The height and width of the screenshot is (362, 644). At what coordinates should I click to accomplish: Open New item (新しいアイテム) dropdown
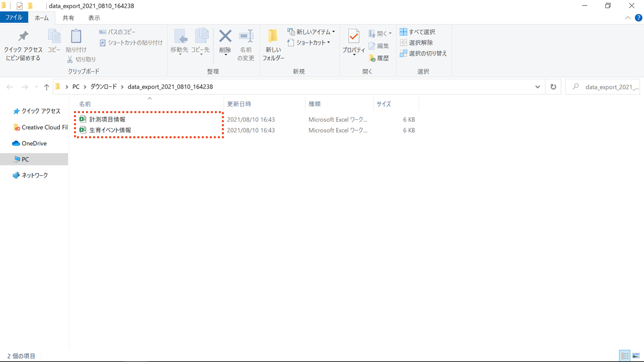tap(311, 32)
